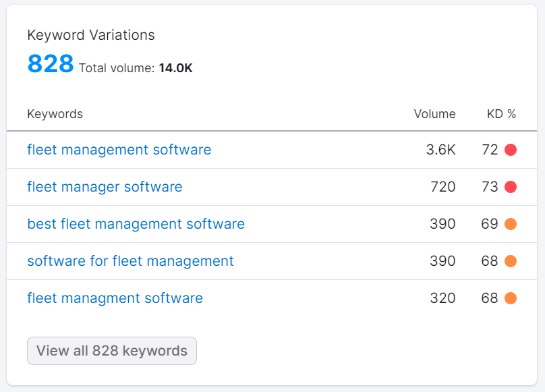The height and width of the screenshot is (392, 545).
Task: Open the fleet manager software keyword link
Action: pyautogui.click(x=105, y=187)
